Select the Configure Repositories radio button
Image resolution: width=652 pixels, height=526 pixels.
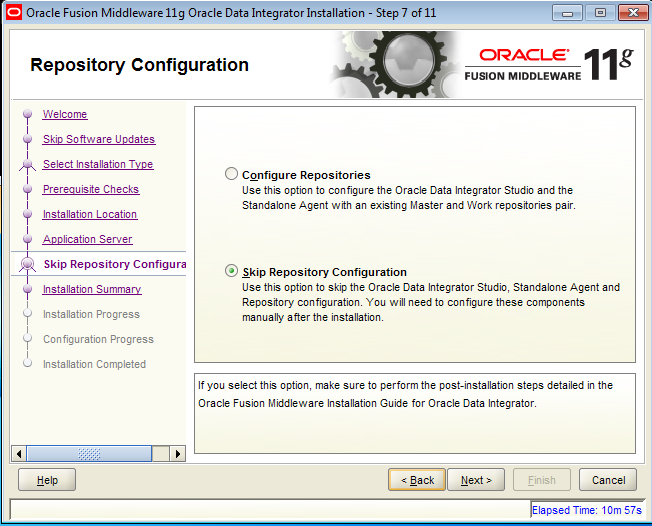pos(231,174)
